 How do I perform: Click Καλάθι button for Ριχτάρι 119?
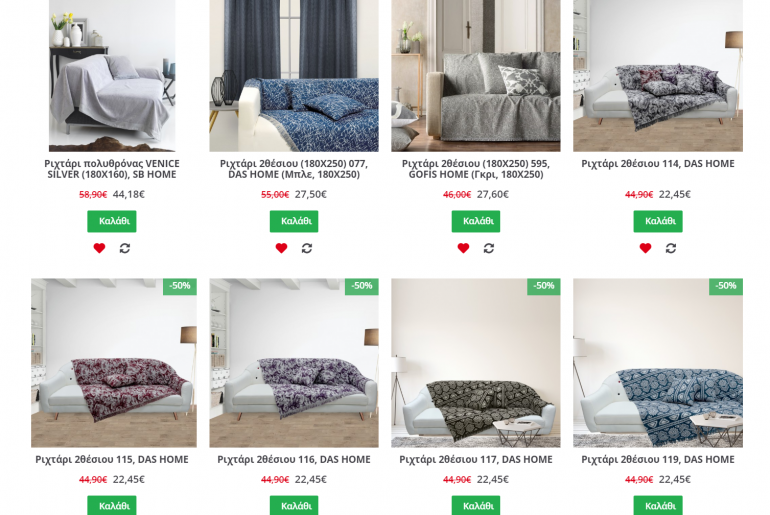click(658, 505)
